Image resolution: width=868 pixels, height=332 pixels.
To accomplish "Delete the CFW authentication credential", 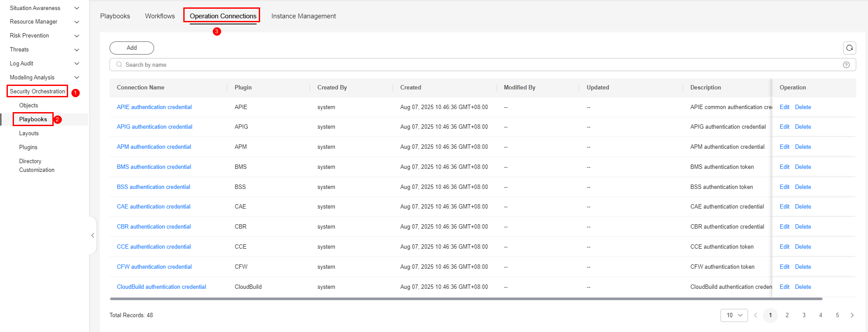I will [x=803, y=267].
